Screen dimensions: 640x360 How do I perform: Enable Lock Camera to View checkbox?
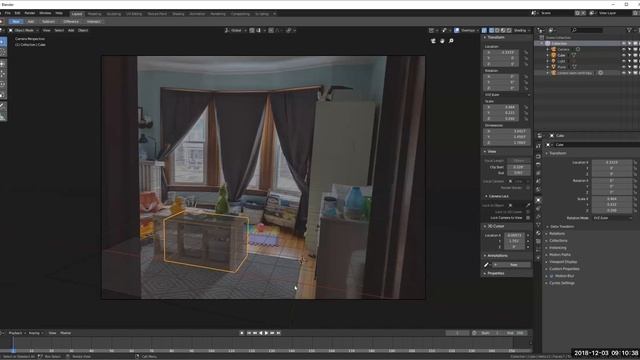click(x=528, y=218)
